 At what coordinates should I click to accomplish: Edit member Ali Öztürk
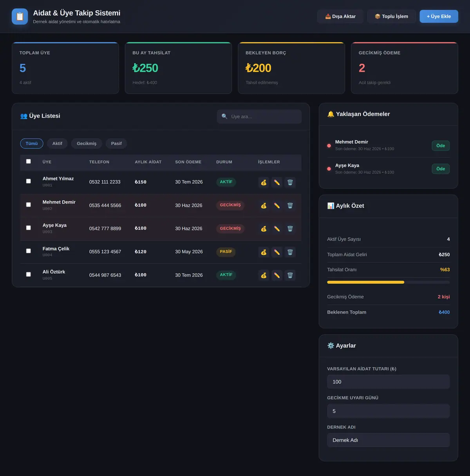pyautogui.click(x=277, y=275)
